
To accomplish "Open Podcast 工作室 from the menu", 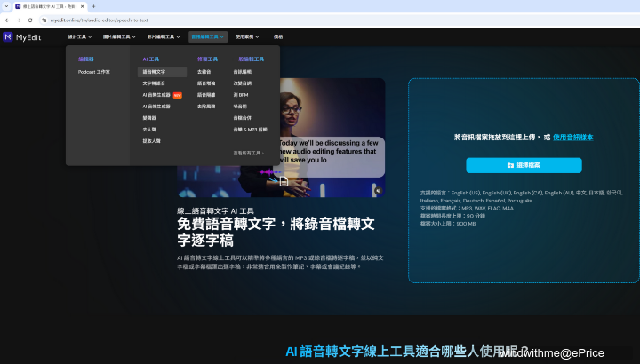I will [x=94, y=71].
